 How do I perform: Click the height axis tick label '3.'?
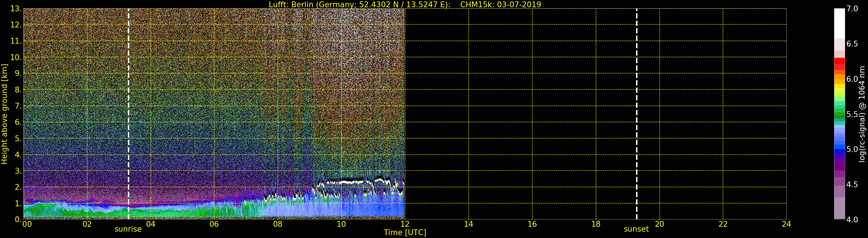click(18, 171)
